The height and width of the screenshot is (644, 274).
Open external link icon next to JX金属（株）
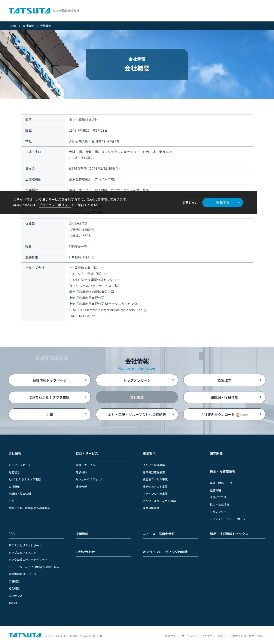93,257
